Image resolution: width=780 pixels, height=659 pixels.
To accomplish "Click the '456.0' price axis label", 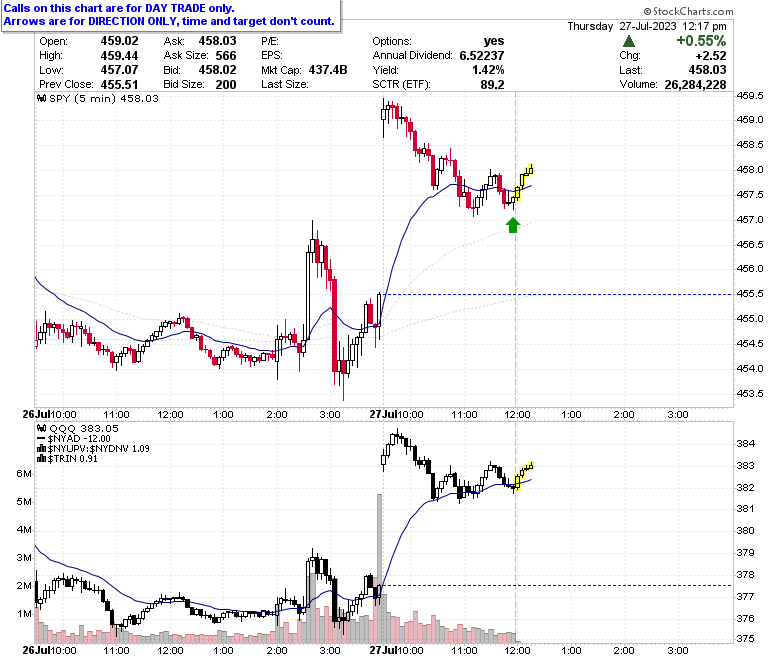I will pos(750,269).
